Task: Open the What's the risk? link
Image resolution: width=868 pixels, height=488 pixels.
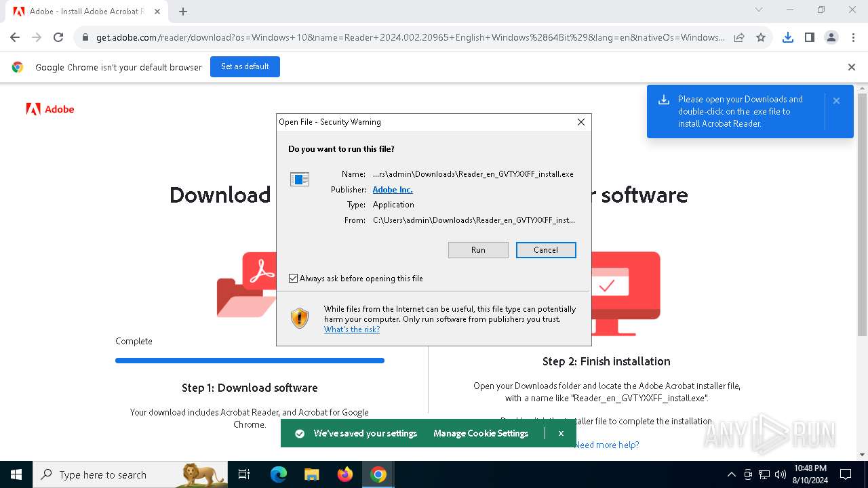Action: click(352, 329)
